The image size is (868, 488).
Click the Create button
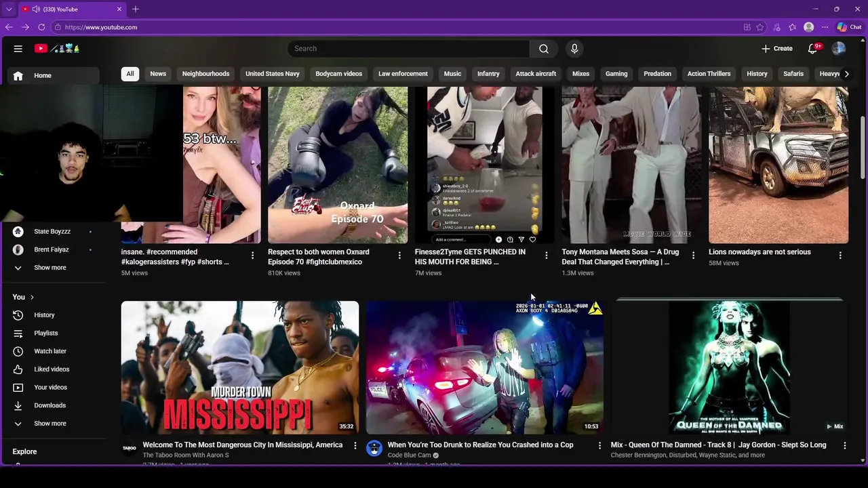[x=776, y=49]
